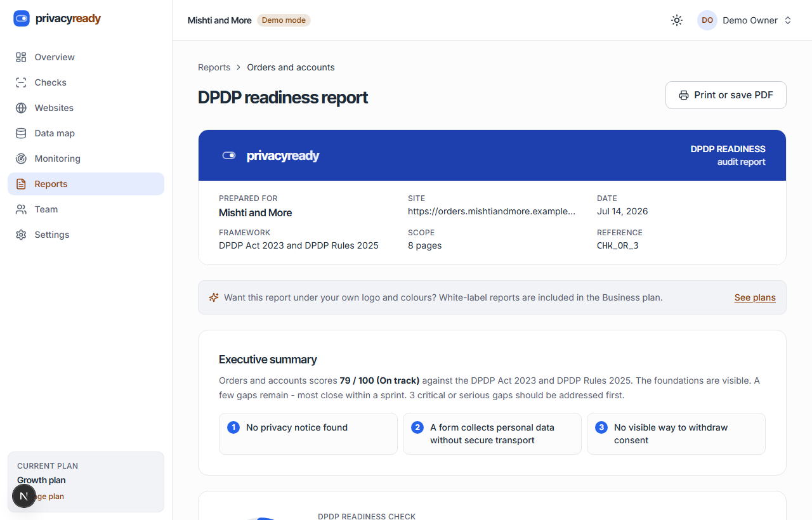Open the Team page

click(x=86, y=209)
